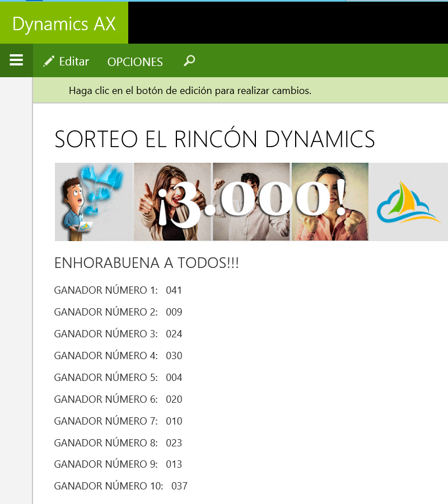448x504 pixels.
Task: Click the Dynamics AX logo
Action: tap(64, 23)
